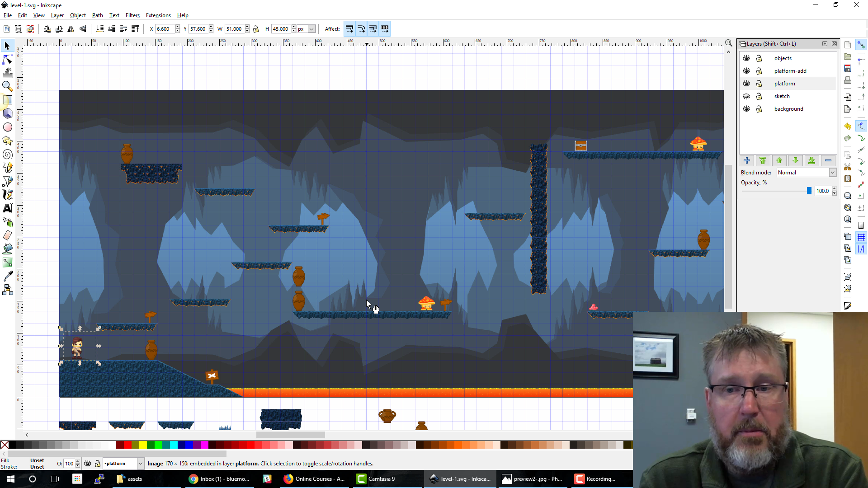868x488 pixels.
Task: Select the Spiral tool
Action: [8, 155]
